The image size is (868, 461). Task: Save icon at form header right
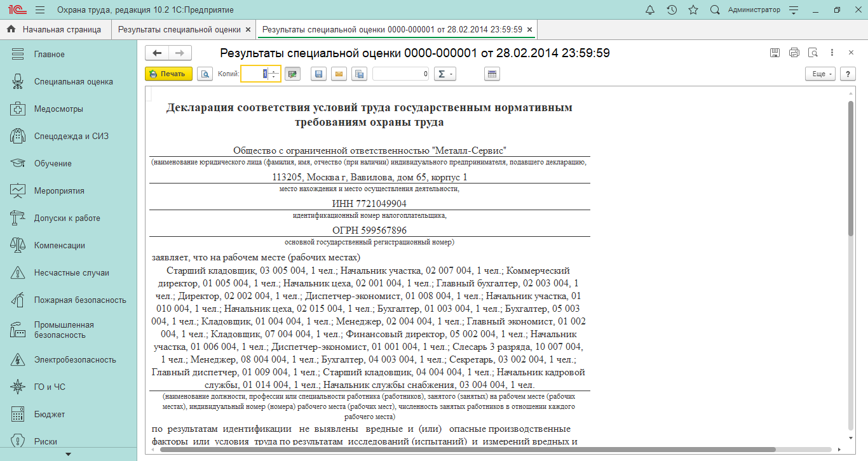775,53
